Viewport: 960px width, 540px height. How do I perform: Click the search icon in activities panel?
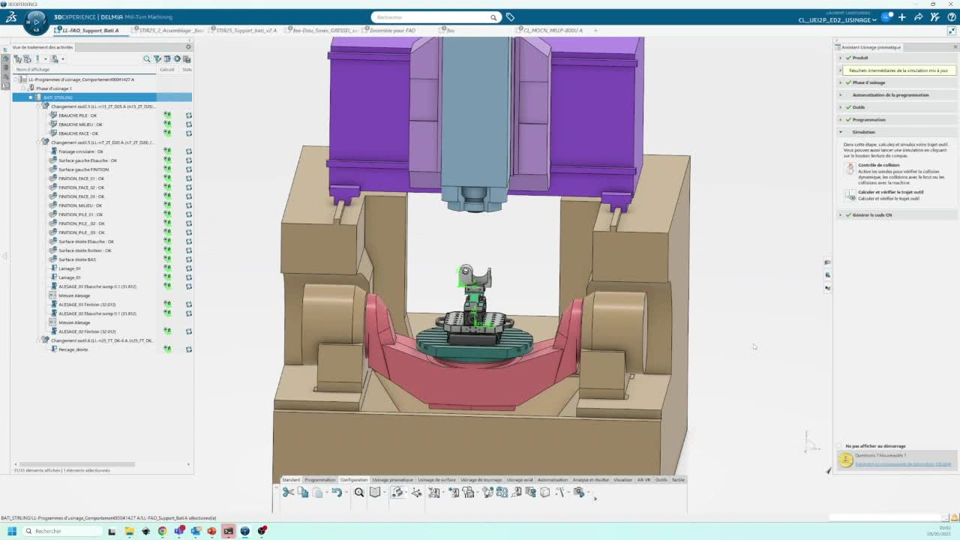[147, 59]
